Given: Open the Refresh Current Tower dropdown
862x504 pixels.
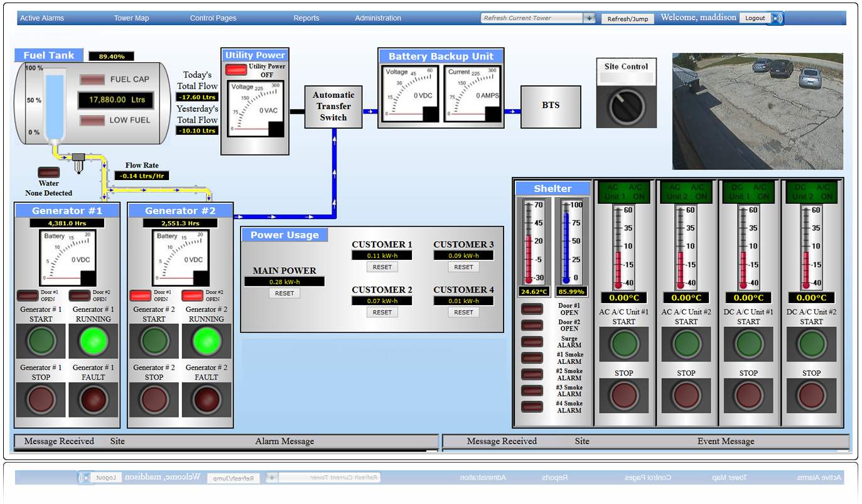Looking at the screenshot, I should pyautogui.click(x=532, y=18).
